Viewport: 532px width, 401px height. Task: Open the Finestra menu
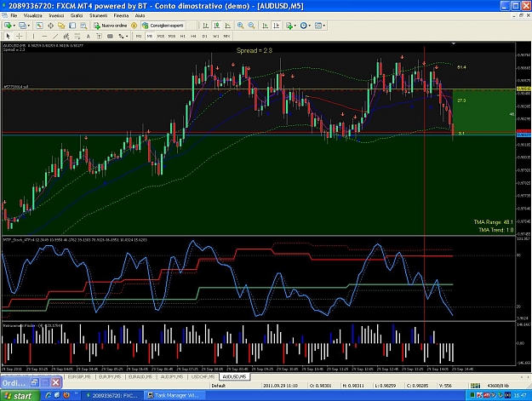tap(121, 15)
